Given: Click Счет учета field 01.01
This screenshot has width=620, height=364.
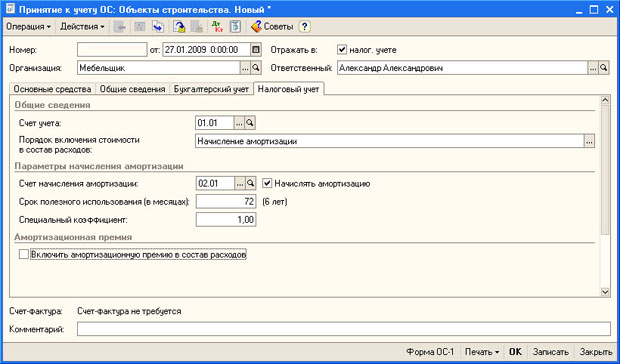Looking at the screenshot, I should 215,123.
